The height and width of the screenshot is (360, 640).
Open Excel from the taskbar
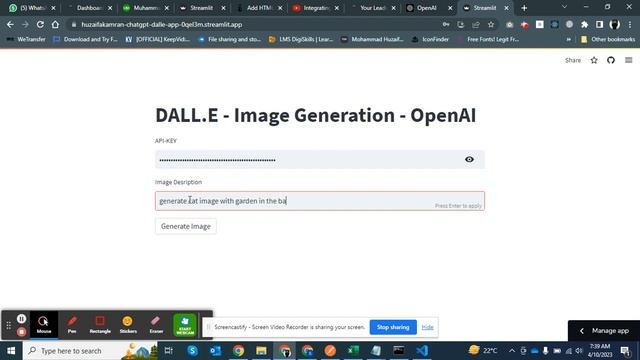[x=353, y=351]
